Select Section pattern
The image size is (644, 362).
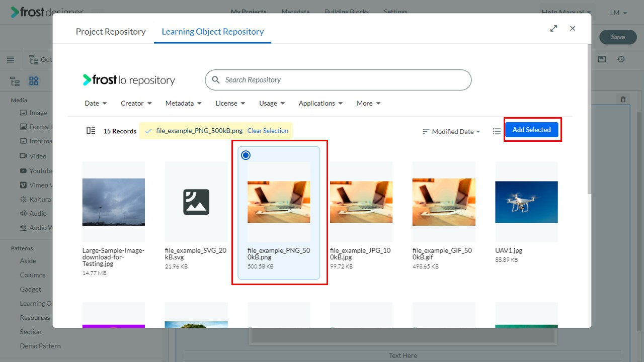pyautogui.click(x=31, y=332)
